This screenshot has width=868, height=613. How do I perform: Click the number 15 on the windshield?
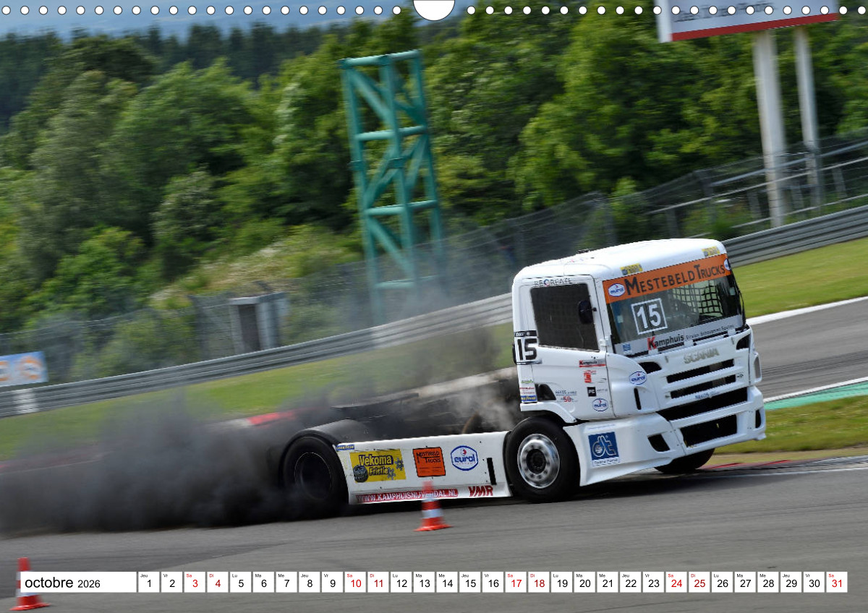pyautogui.click(x=648, y=316)
